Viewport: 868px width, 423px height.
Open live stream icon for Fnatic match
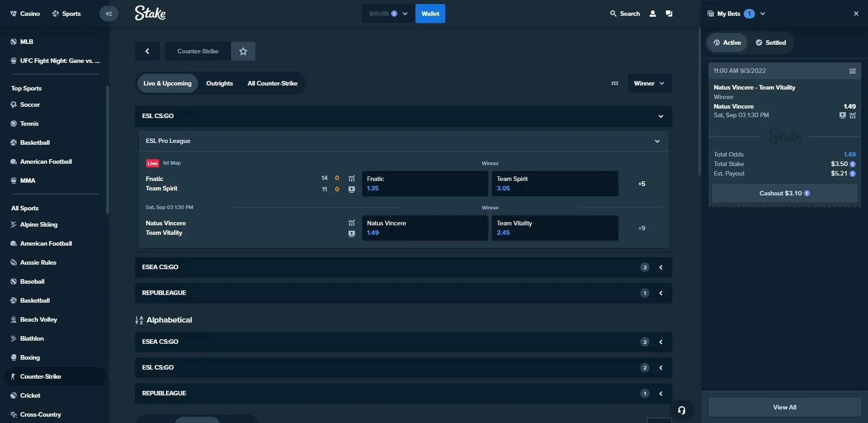352,189
